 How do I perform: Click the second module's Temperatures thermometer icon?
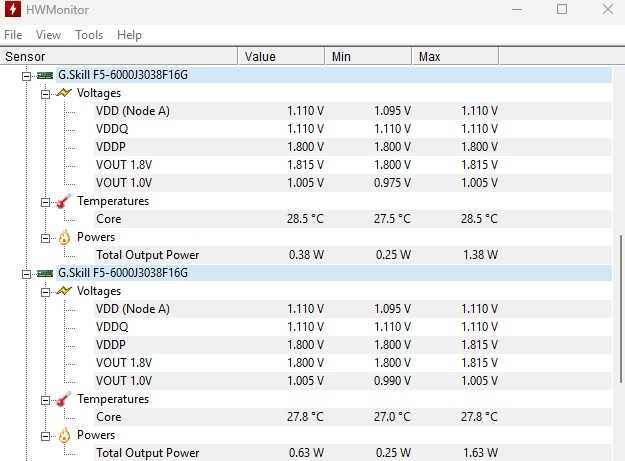click(x=64, y=399)
